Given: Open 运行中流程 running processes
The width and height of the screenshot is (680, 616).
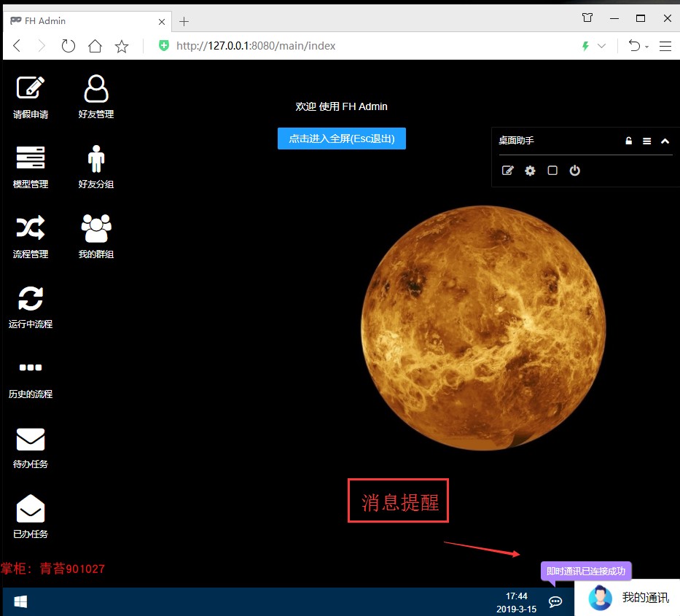Looking at the screenshot, I should click(x=31, y=307).
